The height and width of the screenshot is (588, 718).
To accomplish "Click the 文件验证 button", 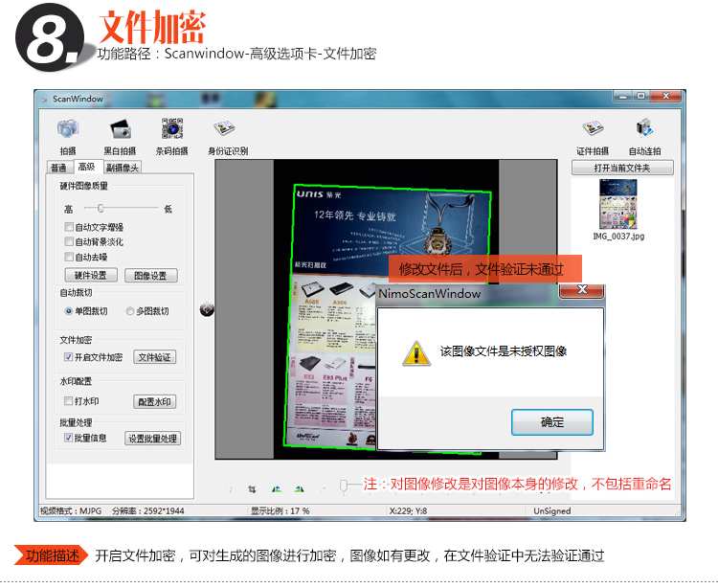I will 154,357.
